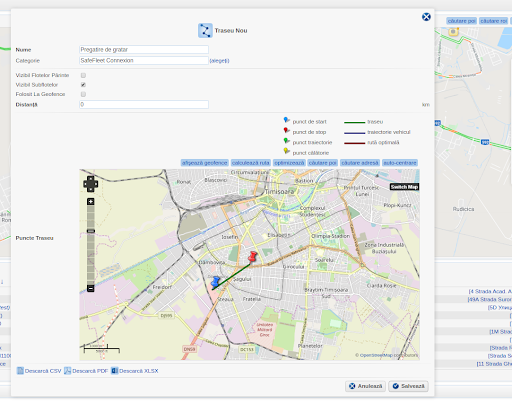This screenshot has width=512, height=412.
Task: Click the green punct traiectorie legend icon
Action: click(286, 141)
